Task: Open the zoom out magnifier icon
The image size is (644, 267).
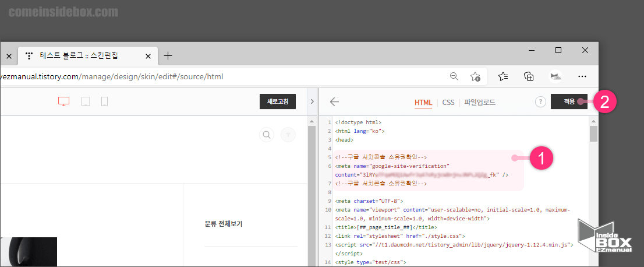Action: (454, 76)
